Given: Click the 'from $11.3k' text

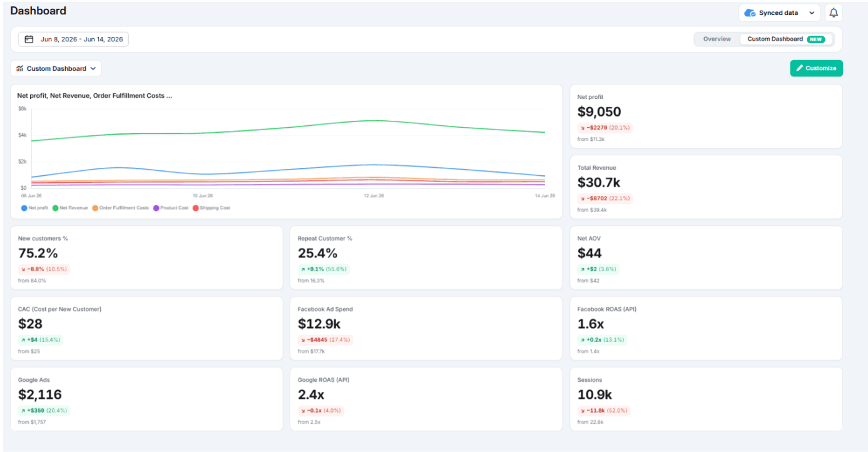Looking at the screenshot, I should point(591,139).
